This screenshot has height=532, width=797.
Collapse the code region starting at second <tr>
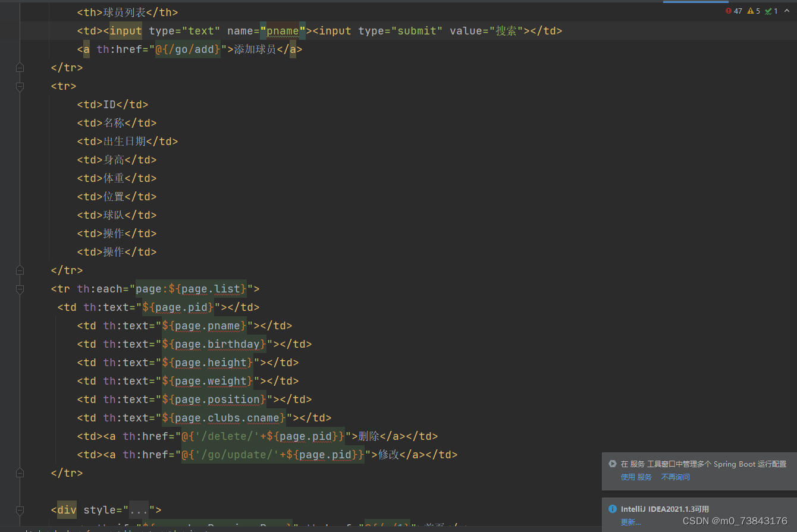coord(20,87)
